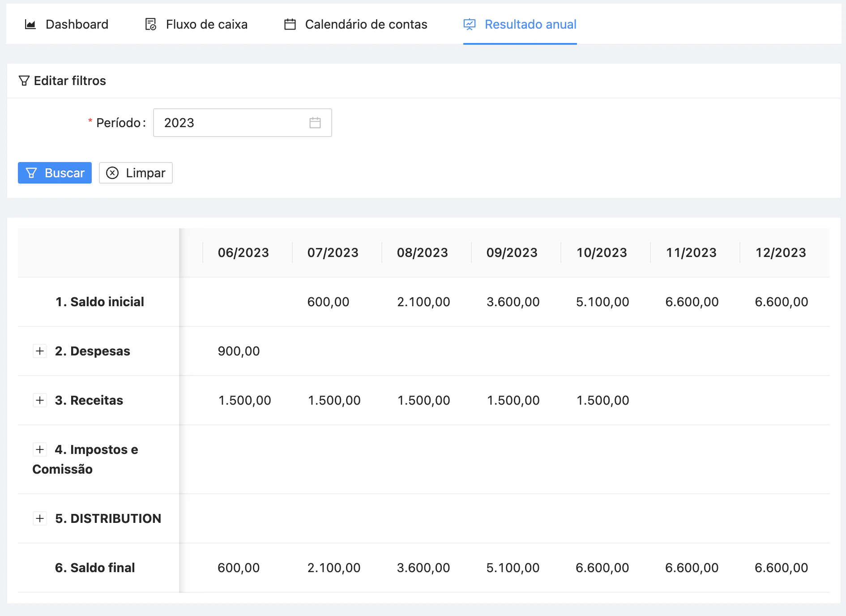Expand the 3. Receitas row
Viewport: 846px width, 616px height.
pos(40,400)
